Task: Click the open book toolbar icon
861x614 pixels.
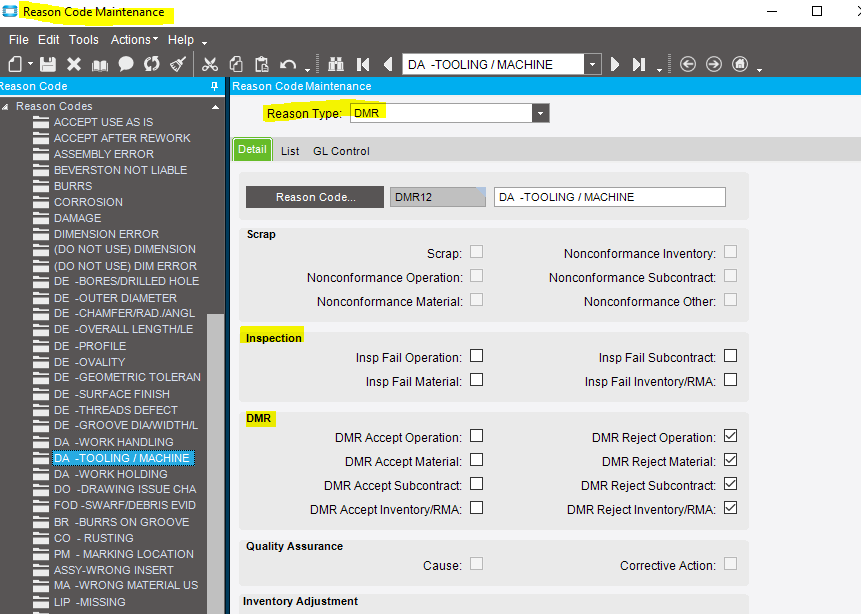Action: pyautogui.click(x=100, y=65)
